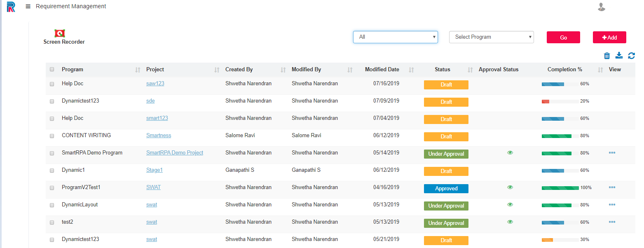Sort table by Program column
The height and width of the screenshot is (248, 644).
(x=138, y=70)
